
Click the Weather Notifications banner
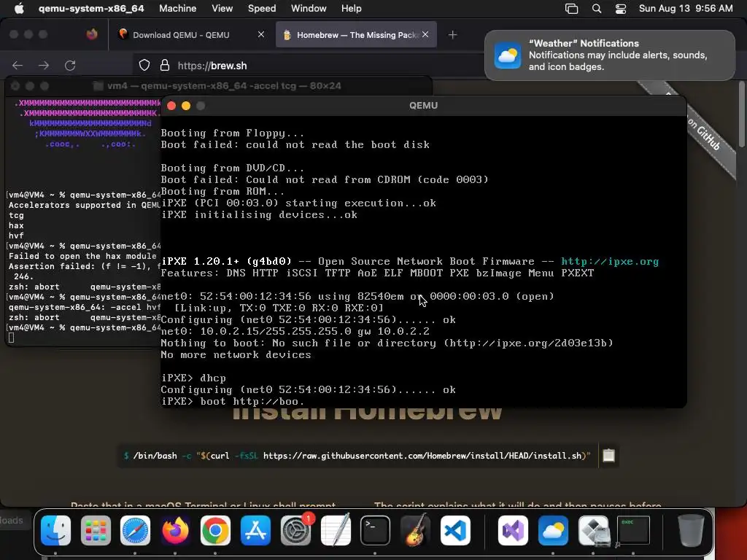610,55
